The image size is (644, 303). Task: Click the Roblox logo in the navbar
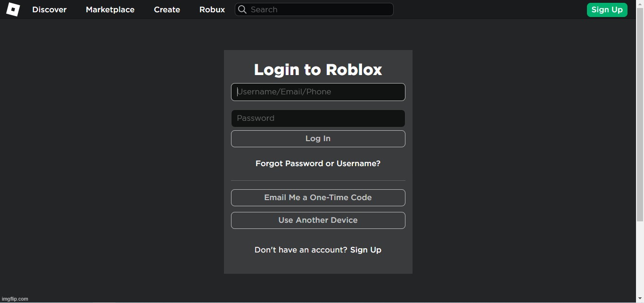(x=13, y=9)
